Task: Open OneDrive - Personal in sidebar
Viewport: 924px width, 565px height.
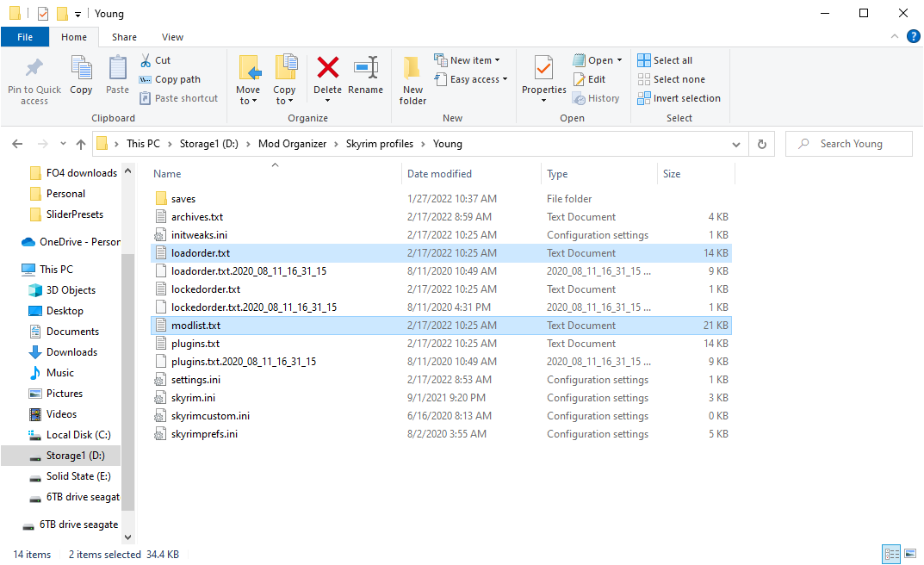Action: (x=79, y=241)
